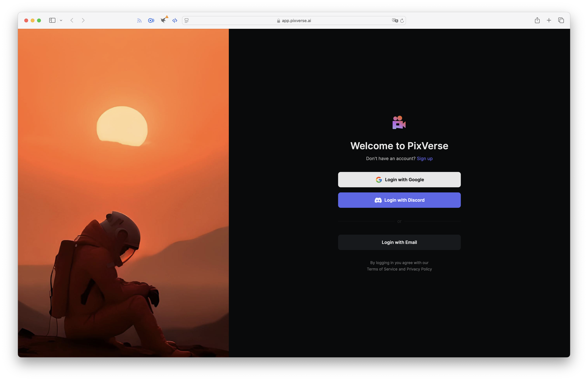Click Login with Email button
Screen dimensions: 588x381
(399, 242)
